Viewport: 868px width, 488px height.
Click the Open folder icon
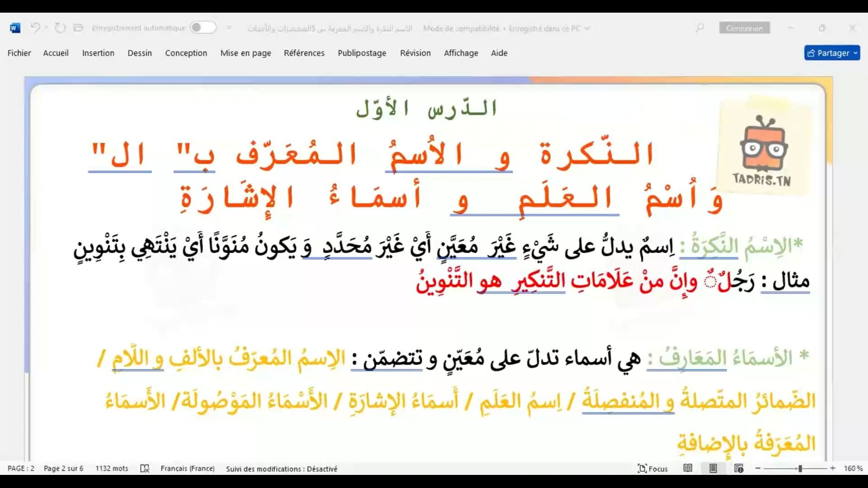pos(78,28)
